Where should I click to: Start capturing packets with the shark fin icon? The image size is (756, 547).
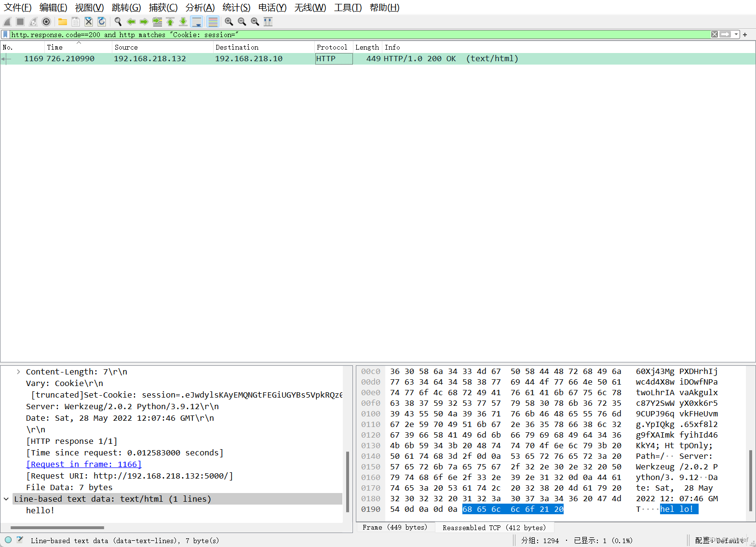7,22
